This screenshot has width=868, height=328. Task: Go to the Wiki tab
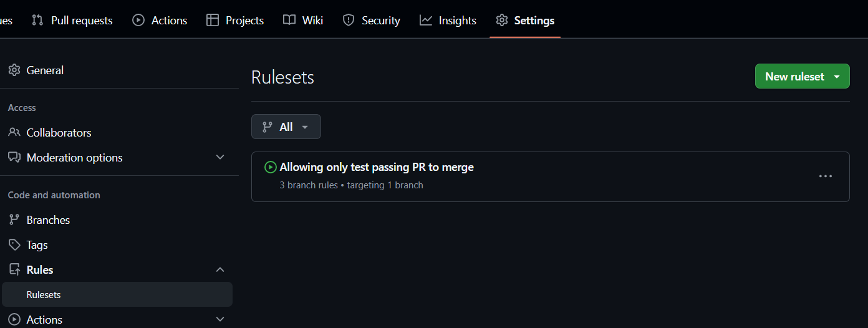pos(303,21)
